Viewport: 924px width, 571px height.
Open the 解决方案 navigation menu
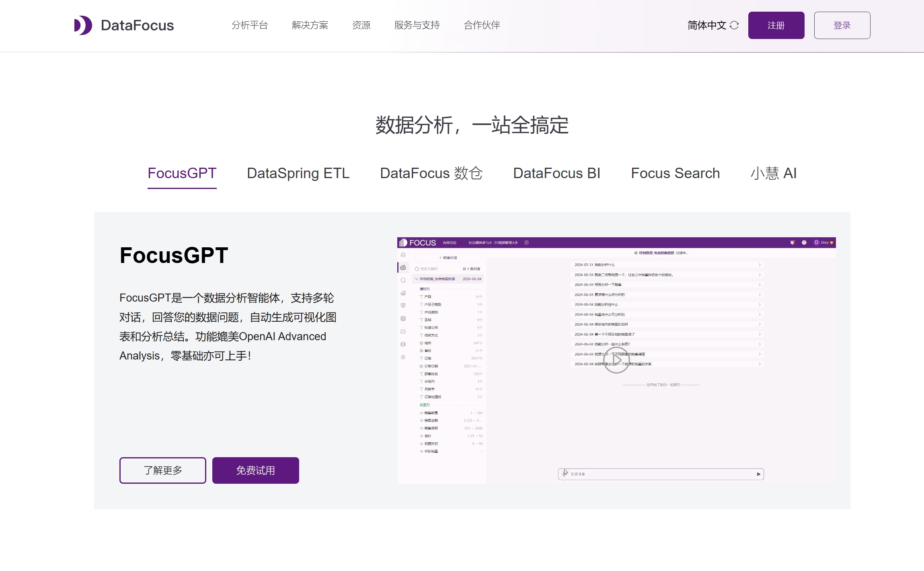tap(310, 25)
